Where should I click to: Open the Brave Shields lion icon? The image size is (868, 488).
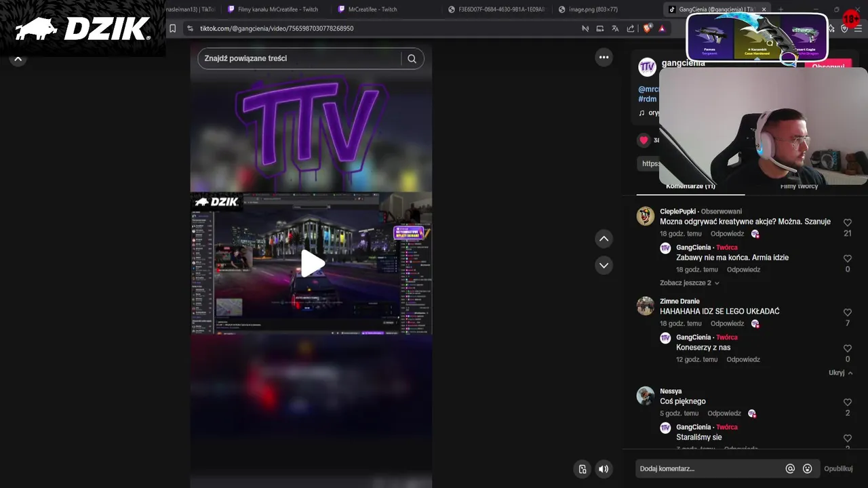coord(646,28)
